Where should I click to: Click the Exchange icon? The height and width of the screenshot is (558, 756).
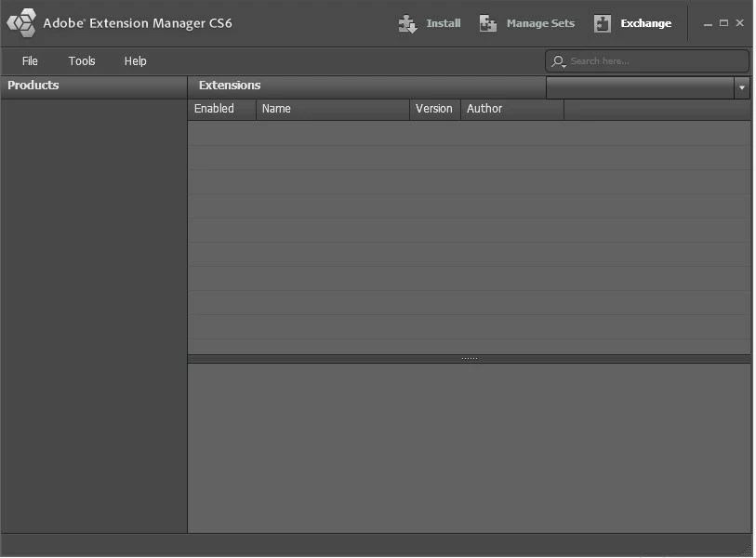(603, 23)
